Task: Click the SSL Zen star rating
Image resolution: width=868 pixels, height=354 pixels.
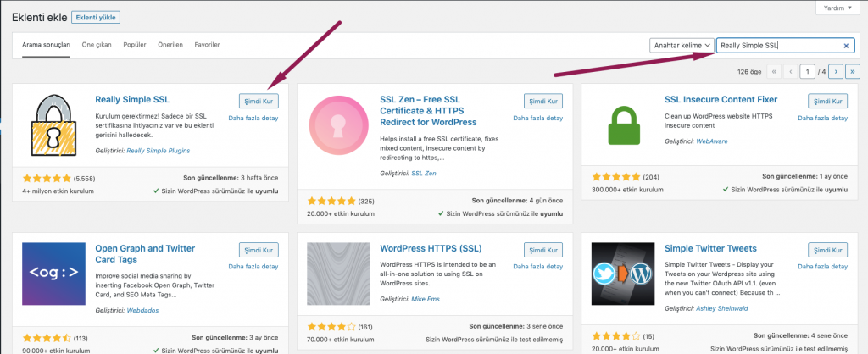Action: tap(331, 200)
